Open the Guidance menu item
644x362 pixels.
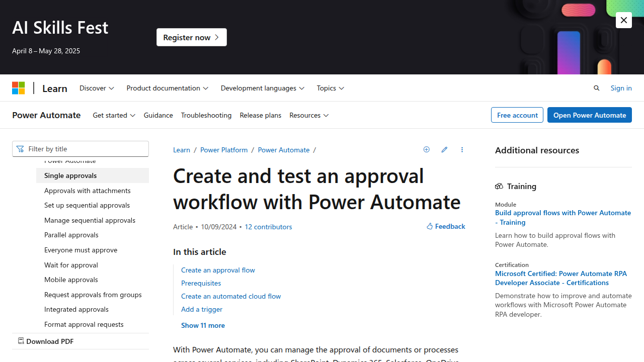[x=158, y=115]
